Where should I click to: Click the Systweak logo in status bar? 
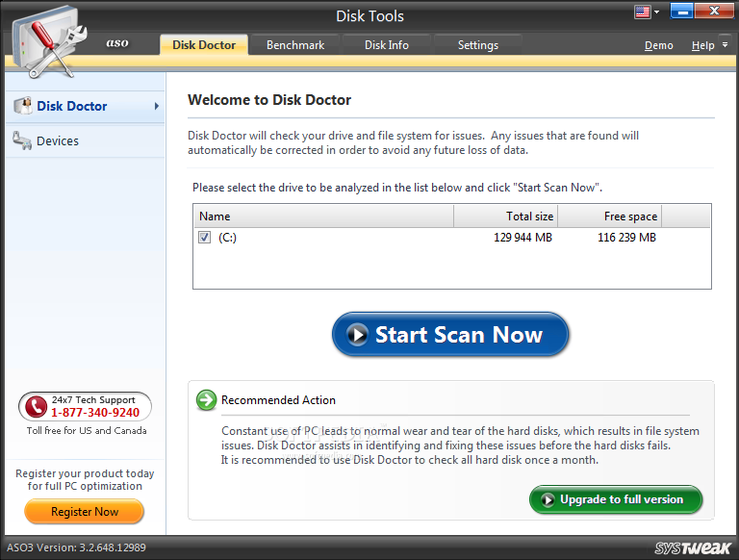[x=693, y=547]
